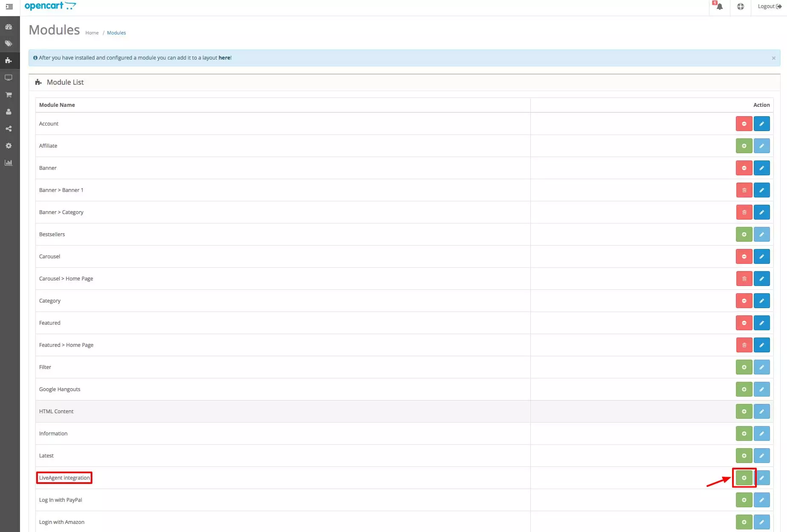Screen dimensions: 787x532
Task: Open the notifications bell with alert badge
Action: 718,7
